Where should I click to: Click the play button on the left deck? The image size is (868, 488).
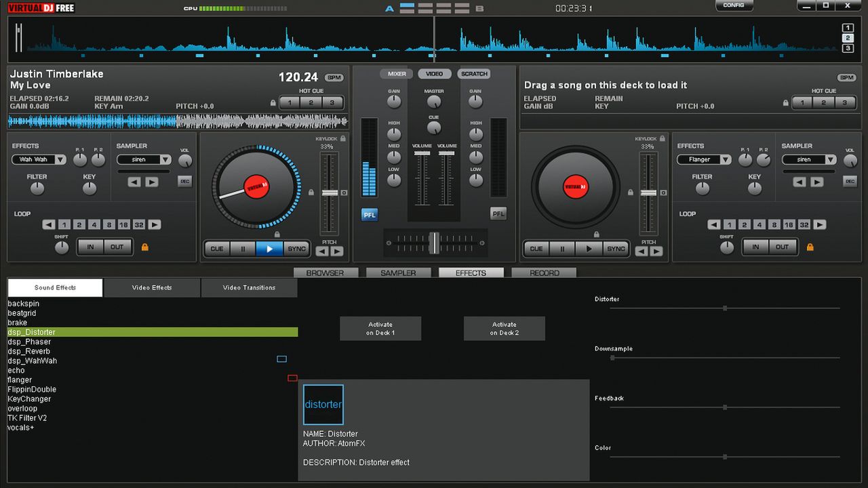(269, 249)
